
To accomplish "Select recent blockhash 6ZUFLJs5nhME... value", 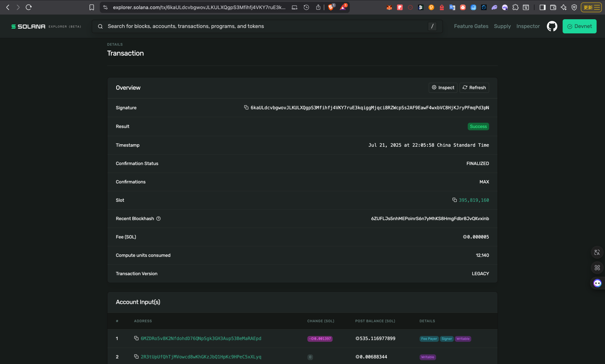I will pos(430,219).
